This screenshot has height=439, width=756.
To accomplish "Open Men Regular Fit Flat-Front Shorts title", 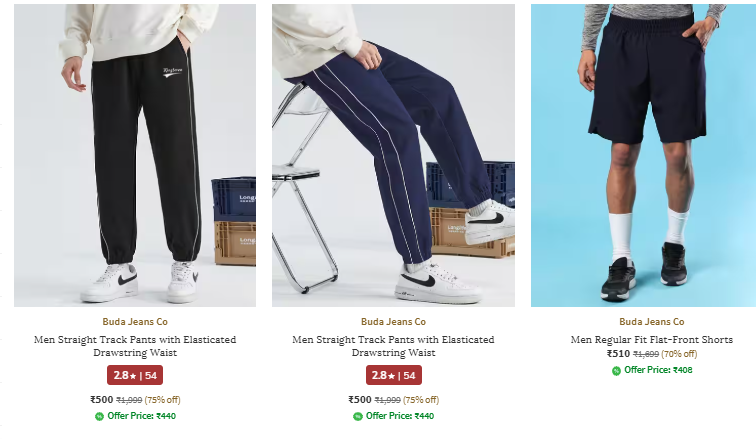I will 652,340.
